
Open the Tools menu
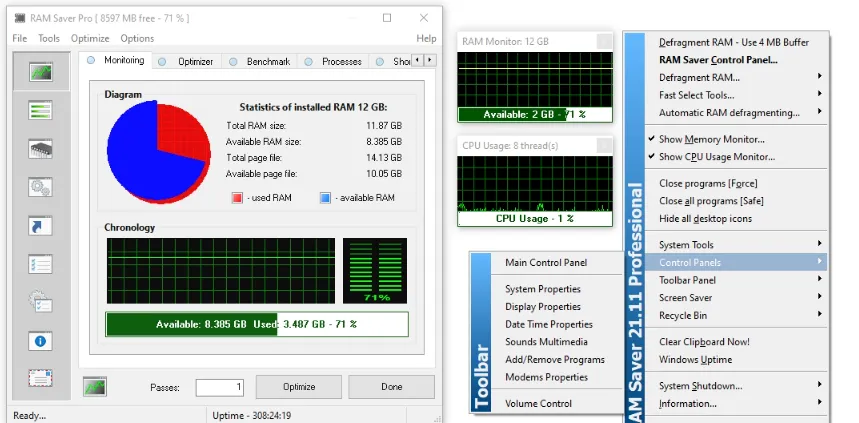pos(49,38)
